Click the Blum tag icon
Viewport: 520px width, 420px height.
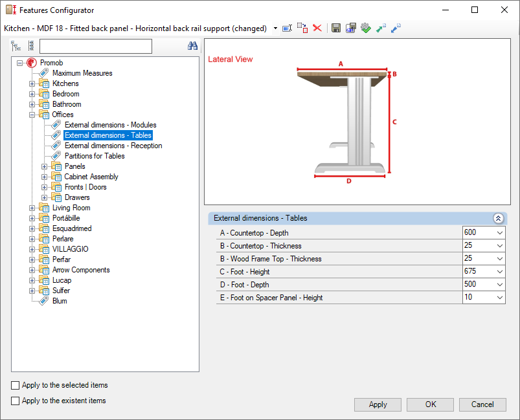click(x=44, y=301)
